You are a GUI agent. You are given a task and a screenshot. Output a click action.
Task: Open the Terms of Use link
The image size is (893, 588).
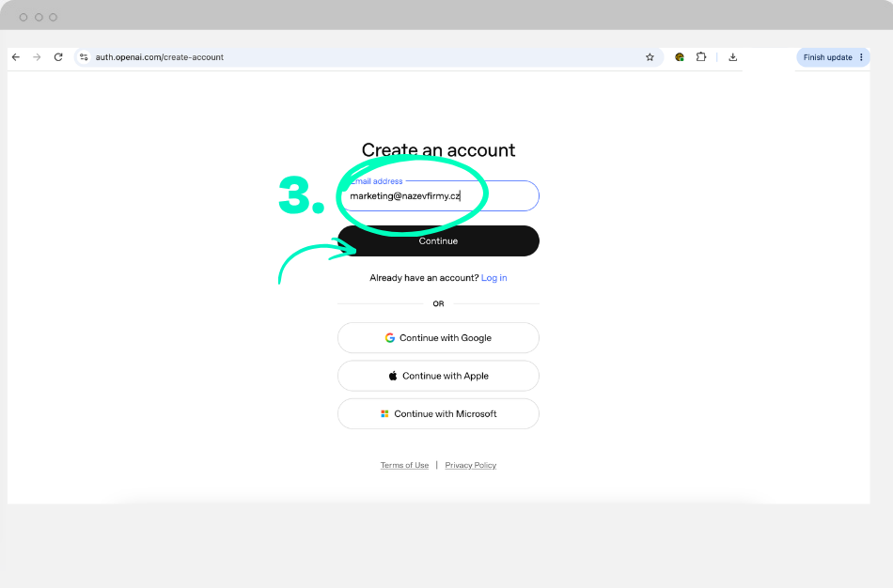click(x=404, y=465)
